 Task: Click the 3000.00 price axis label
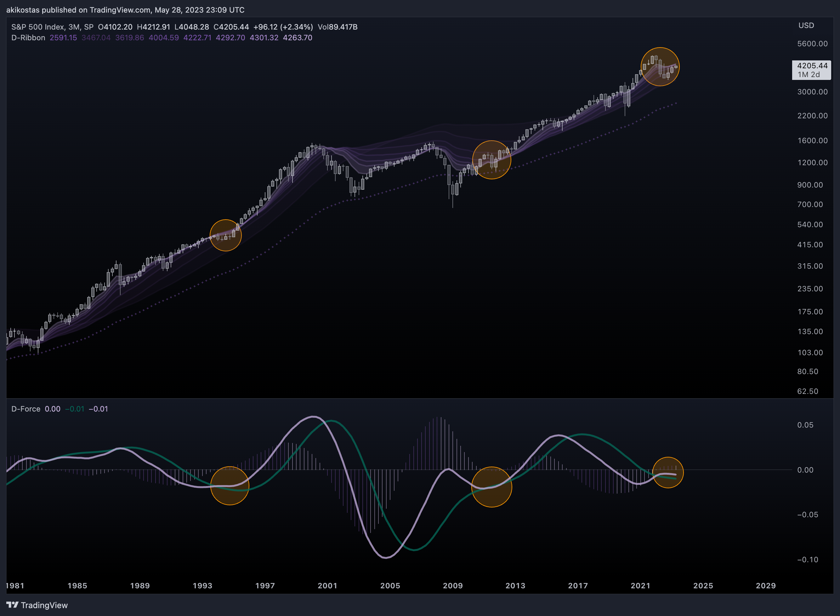[x=812, y=92]
